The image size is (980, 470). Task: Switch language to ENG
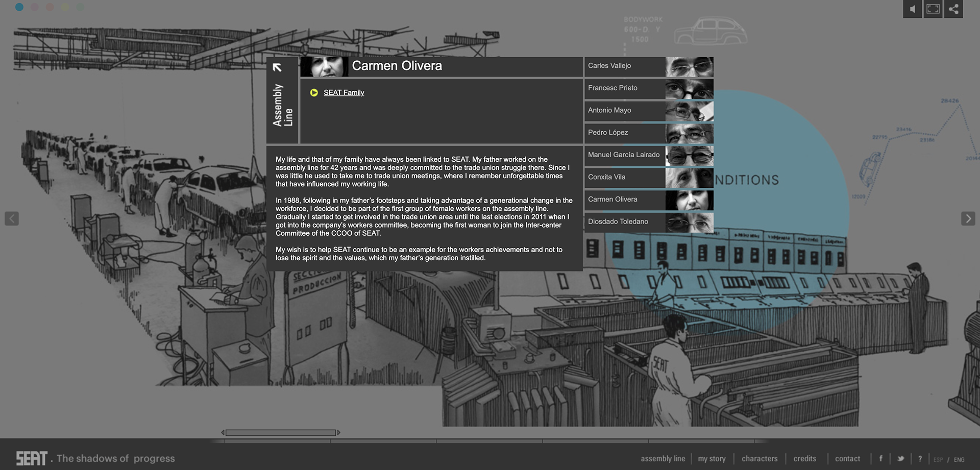[959, 460]
